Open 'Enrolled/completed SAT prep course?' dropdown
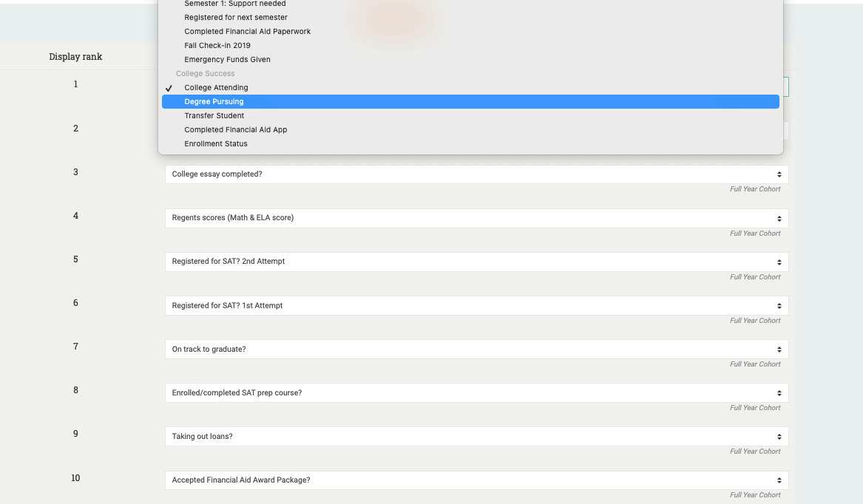The image size is (863, 504). tap(476, 392)
